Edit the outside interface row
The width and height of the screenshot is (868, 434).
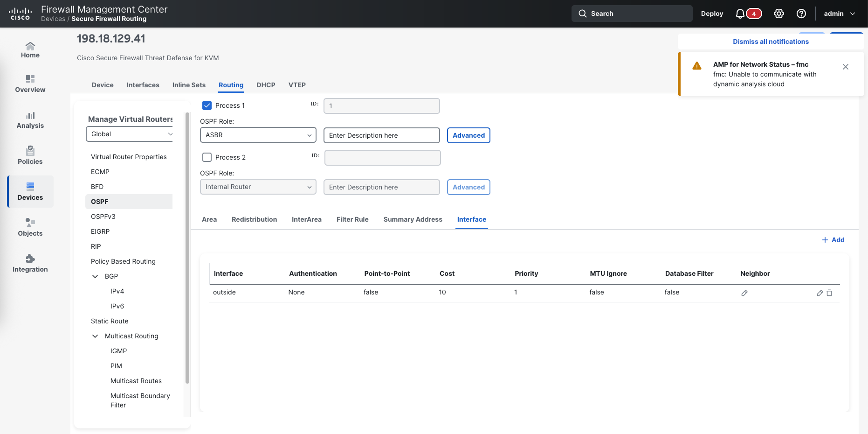coord(820,293)
